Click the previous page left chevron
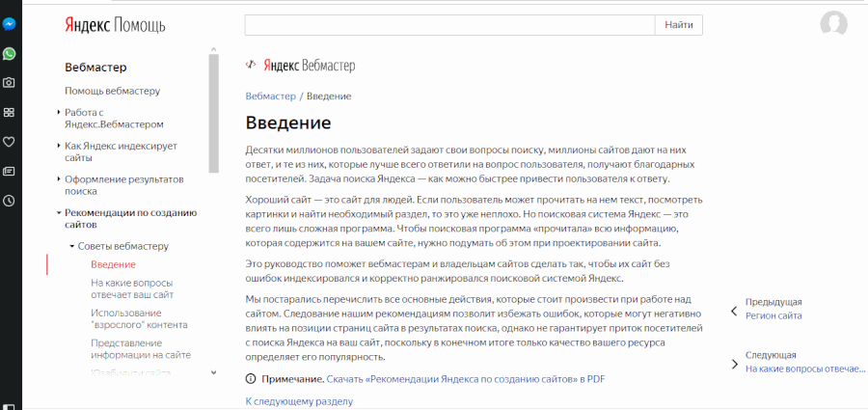This screenshot has height=410, width=868. coord(734,311)
